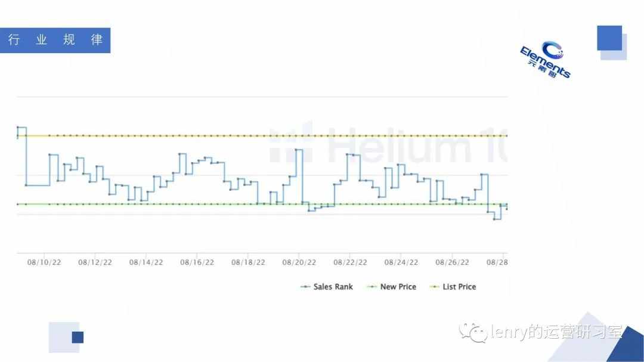The image size is (644, 362).
Task: Click the 08/20/22 axis date label
Action: tap(299, 262)
